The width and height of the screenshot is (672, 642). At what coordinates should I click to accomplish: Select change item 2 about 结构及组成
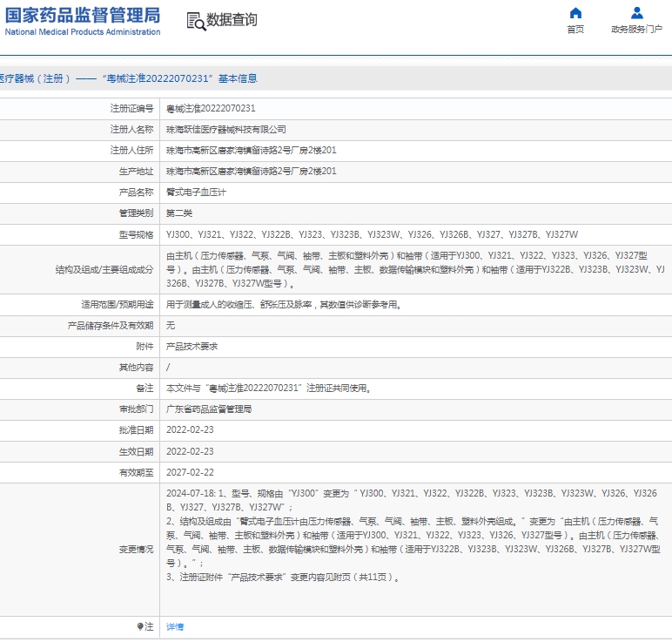pos(413,543)
